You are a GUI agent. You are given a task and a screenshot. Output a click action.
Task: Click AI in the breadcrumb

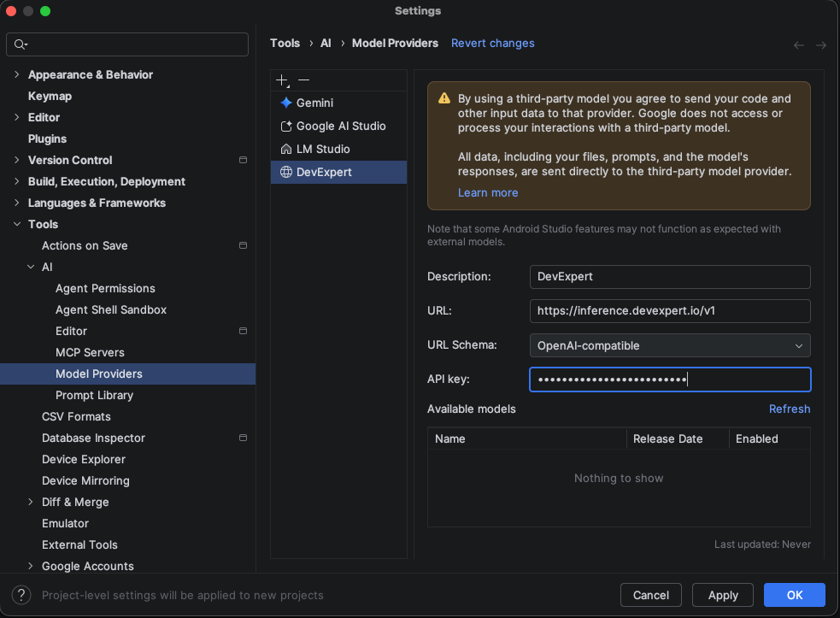[326, 44]
